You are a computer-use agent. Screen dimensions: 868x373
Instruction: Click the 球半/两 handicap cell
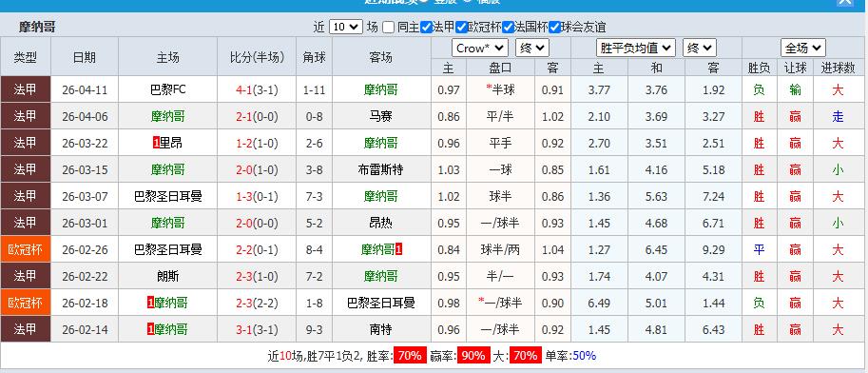500,250
